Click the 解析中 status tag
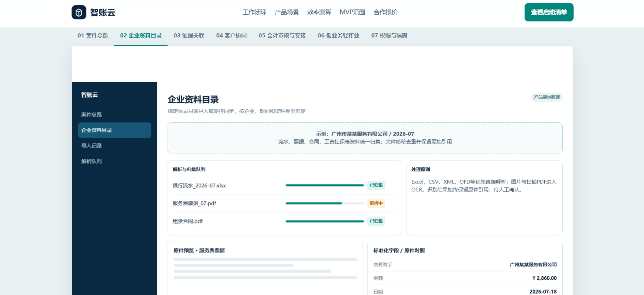 click(x=376, y=203)
